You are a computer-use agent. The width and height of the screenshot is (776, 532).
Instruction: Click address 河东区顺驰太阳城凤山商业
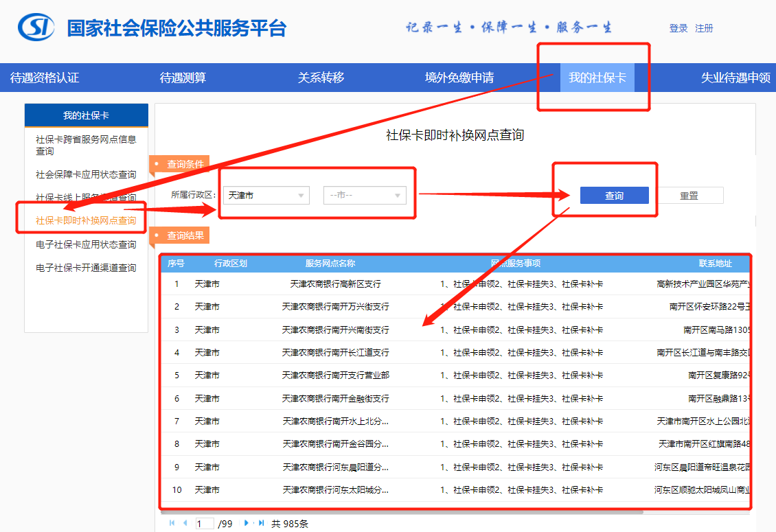702,490
